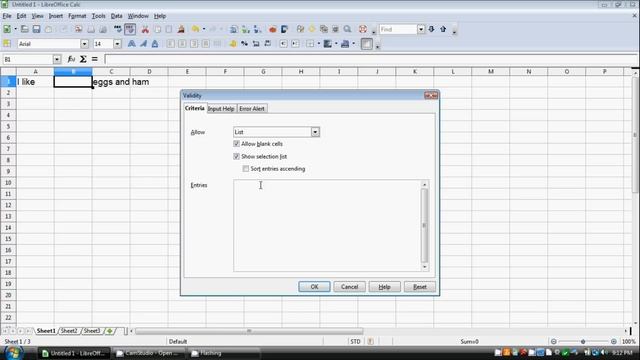Viewport: 640px width, 360px height.
Task: Select the Sheet2 tab
Action: (x=69, y=331)
